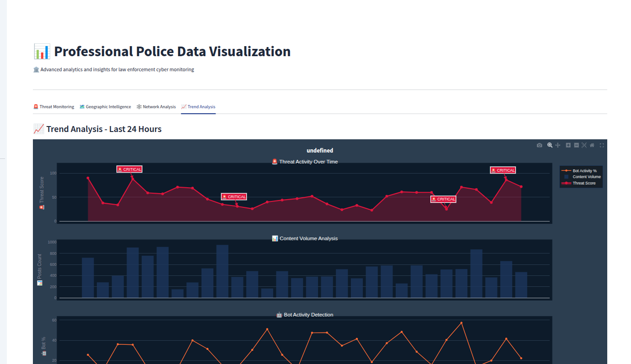The width and height of the screenshot is (631, 364).
Task: Select the Zoom magnifier tool in chart toolbar
Action: pos(550,145)
